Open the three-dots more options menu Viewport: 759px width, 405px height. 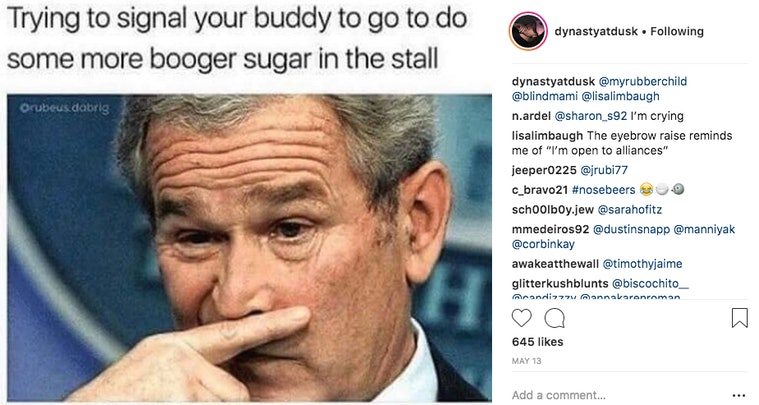coord(739,395)
